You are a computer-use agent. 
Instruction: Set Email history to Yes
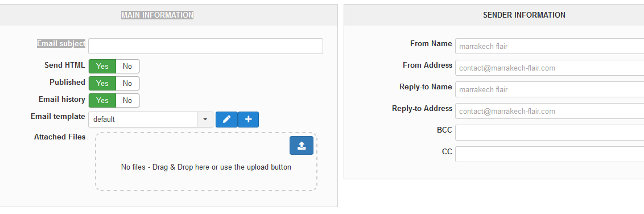102,100
